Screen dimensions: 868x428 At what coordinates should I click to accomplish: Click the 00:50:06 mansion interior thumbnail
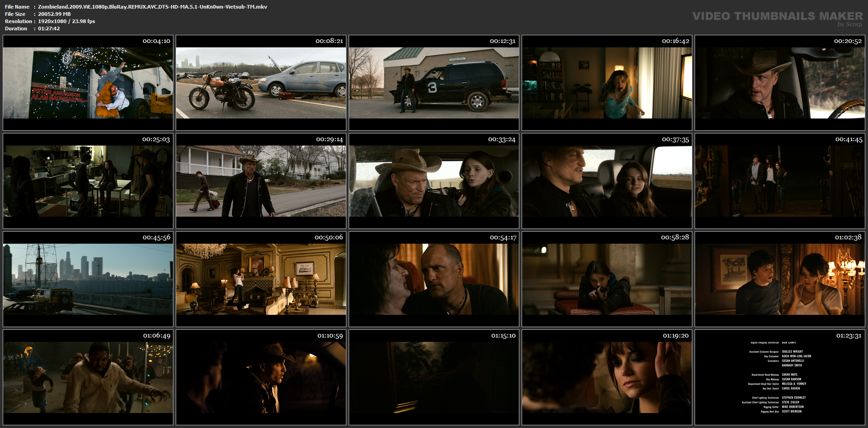click(x=261, y=279)
